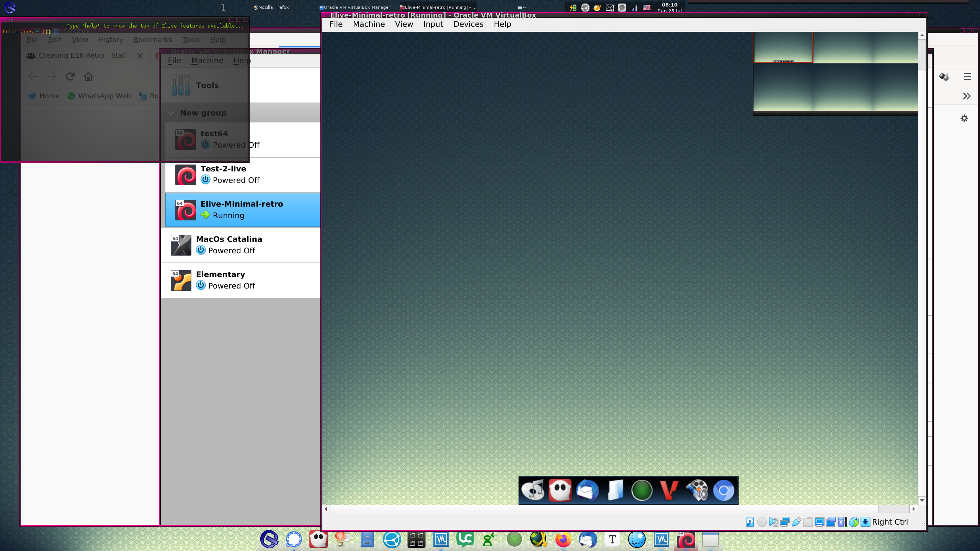Open the file manager icon in guest dock
This screenshot has height=551, width=980.
pos(615,490)
